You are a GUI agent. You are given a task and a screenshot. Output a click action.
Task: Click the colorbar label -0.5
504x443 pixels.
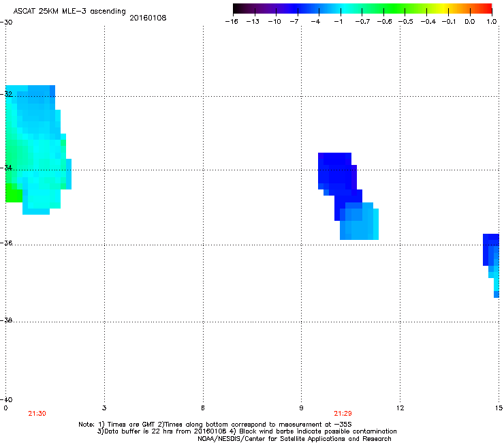[x=406, y=22]
